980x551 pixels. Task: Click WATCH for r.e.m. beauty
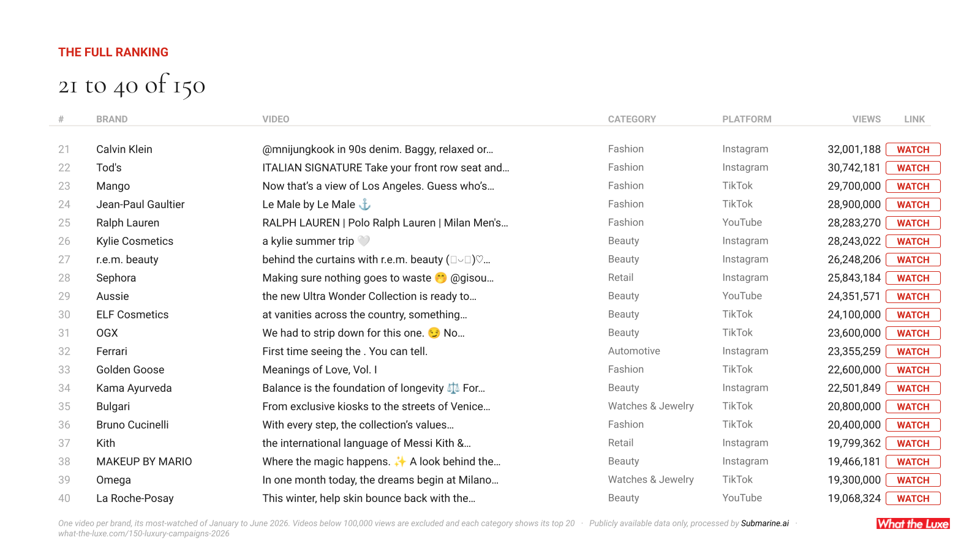[x=913, y=260]
